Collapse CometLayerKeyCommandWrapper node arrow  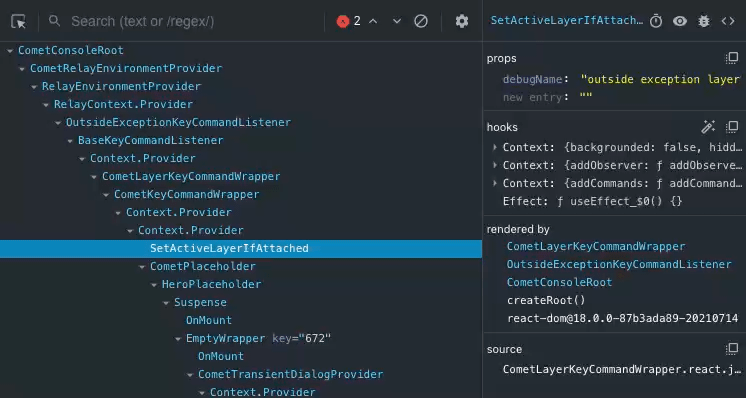(x=94, y=177)
